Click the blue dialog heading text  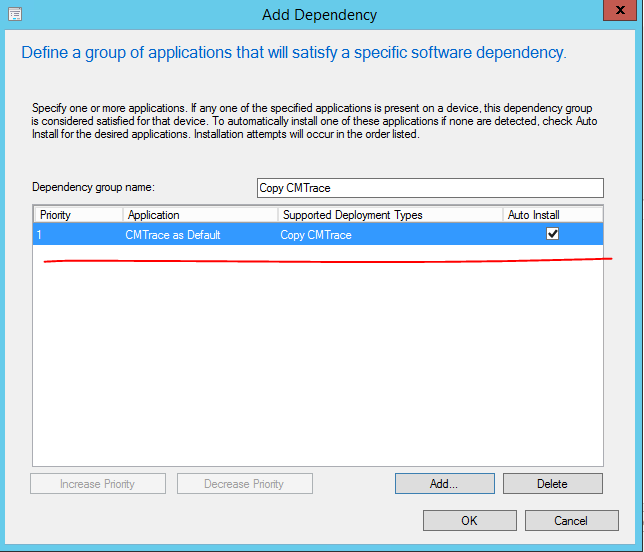click(294, 52)
